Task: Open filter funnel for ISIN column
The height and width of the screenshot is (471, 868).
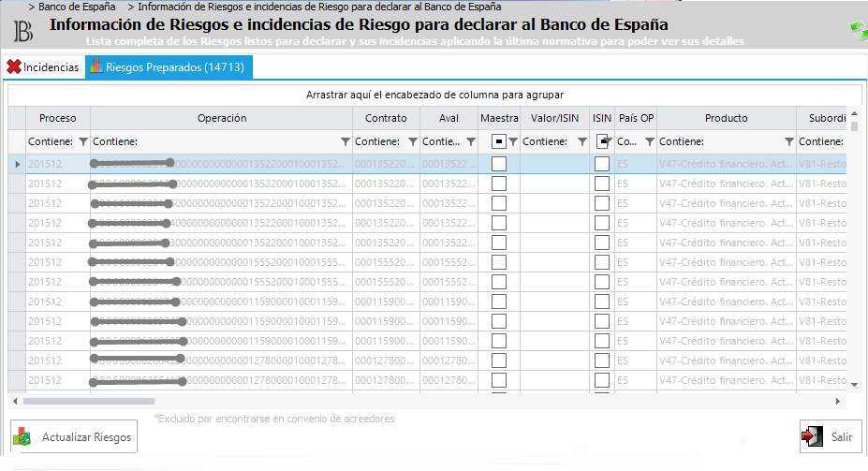Action: point(609,141)
